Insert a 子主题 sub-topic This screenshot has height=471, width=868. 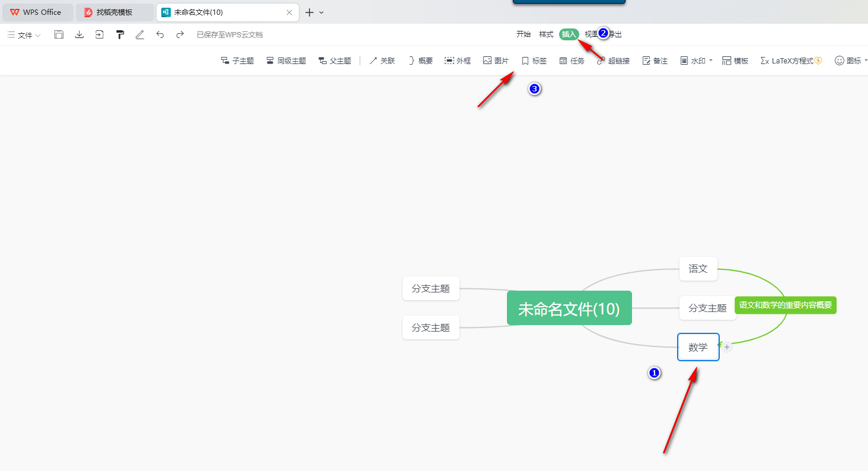237,61
